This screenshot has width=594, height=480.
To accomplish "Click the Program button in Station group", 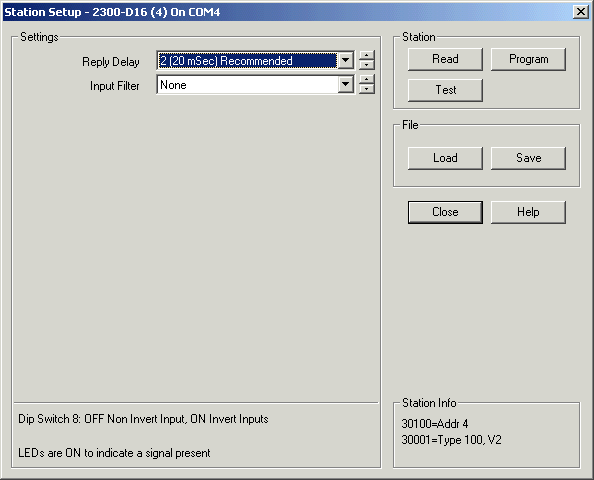I will [528, 59].
